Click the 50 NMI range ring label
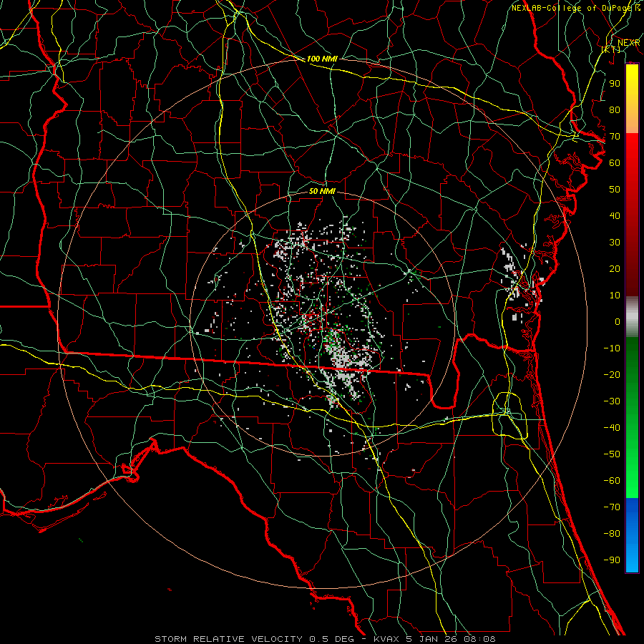This screenshot has height=644, width=644. click(x=322, y=191)
